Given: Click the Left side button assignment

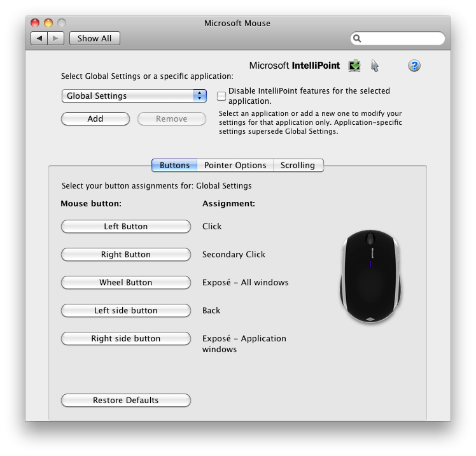Looking at the screenshot, I should [125, 311].
